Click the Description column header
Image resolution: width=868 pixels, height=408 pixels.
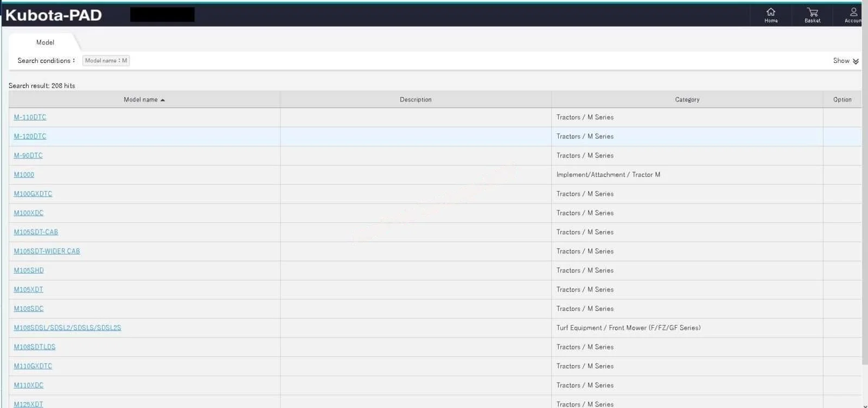point(416,100)
